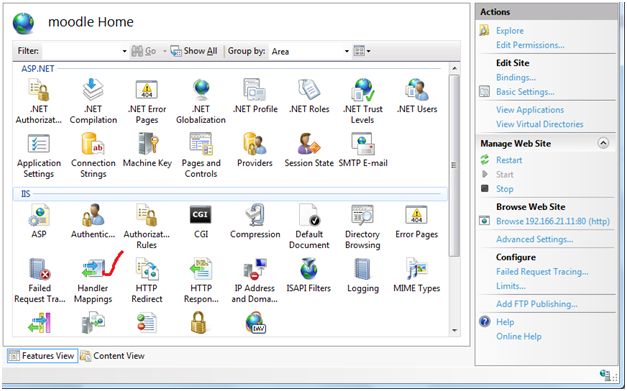Open the ASP feature icon
This screenshot has height=391, width=627.
(x=39, y=221)
